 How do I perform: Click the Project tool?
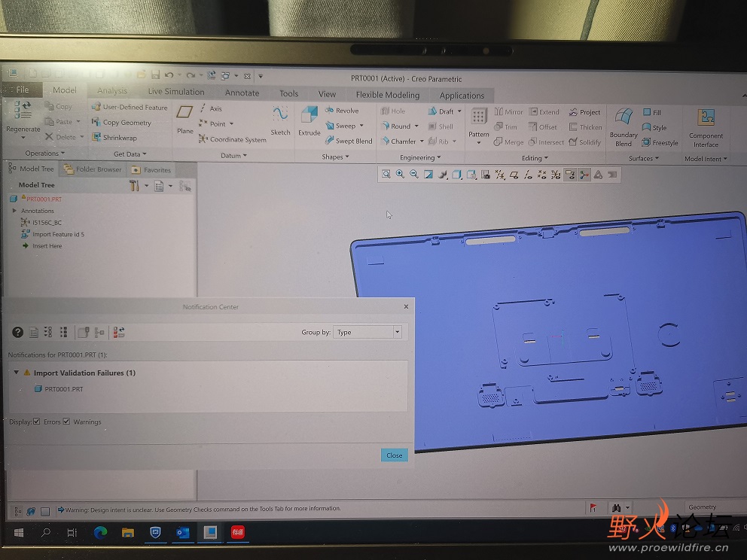584,112
